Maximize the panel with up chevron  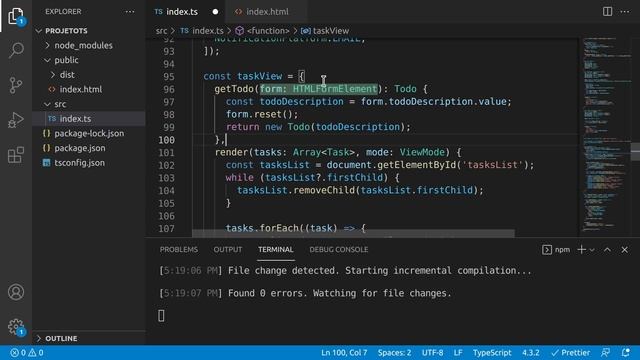click(x=607, y=249)
